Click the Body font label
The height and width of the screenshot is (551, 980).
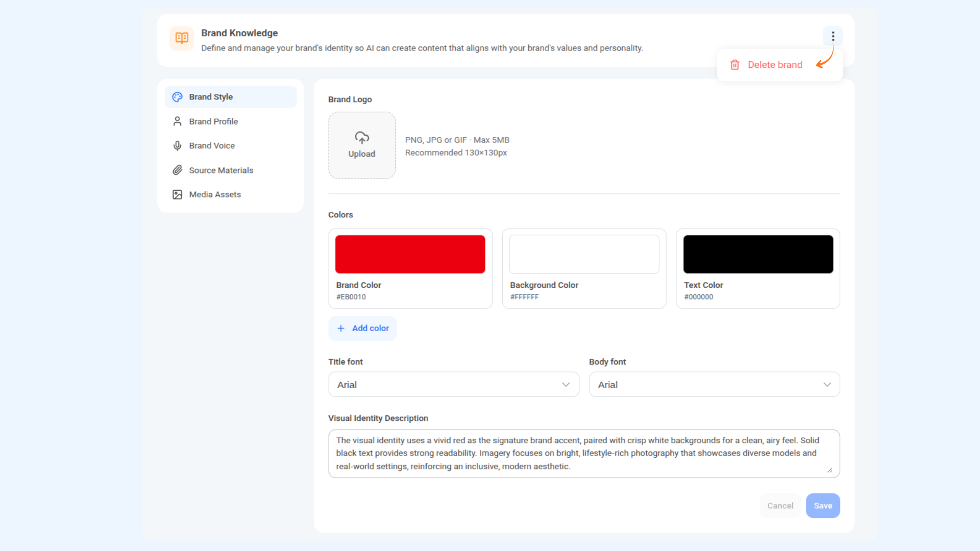click(x=607, y=362)
